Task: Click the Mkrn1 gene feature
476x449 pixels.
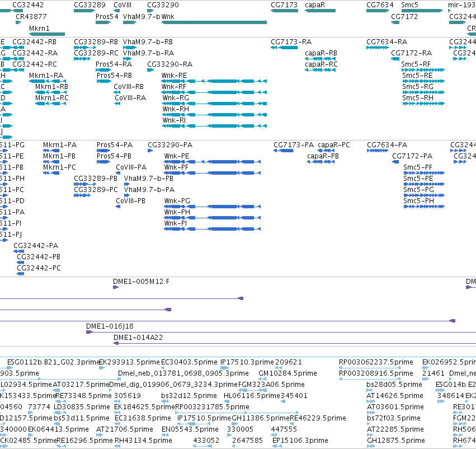Action: 47,34
